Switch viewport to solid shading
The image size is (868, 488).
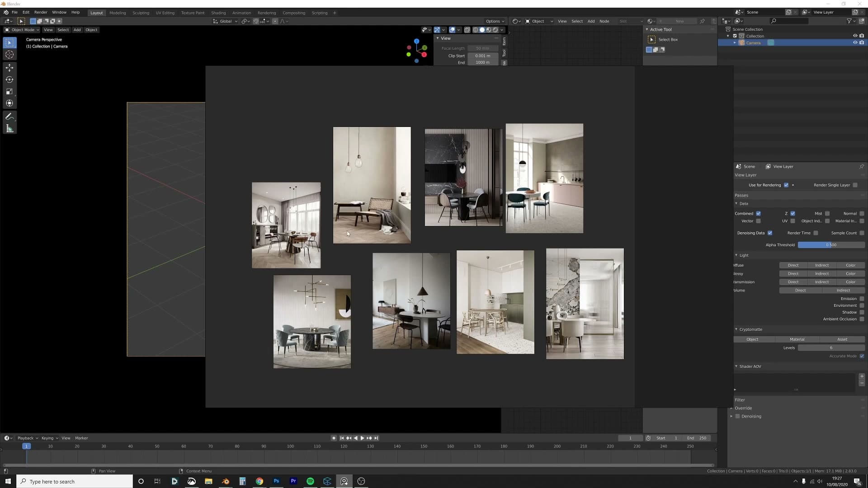coord(482,30)
